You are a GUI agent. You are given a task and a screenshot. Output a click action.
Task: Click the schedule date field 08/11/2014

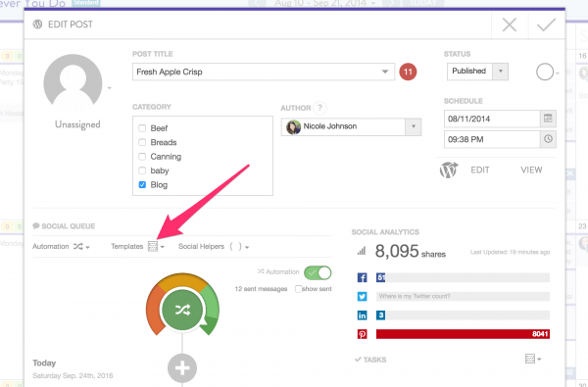pyautogui.click(x=492, y=119)
